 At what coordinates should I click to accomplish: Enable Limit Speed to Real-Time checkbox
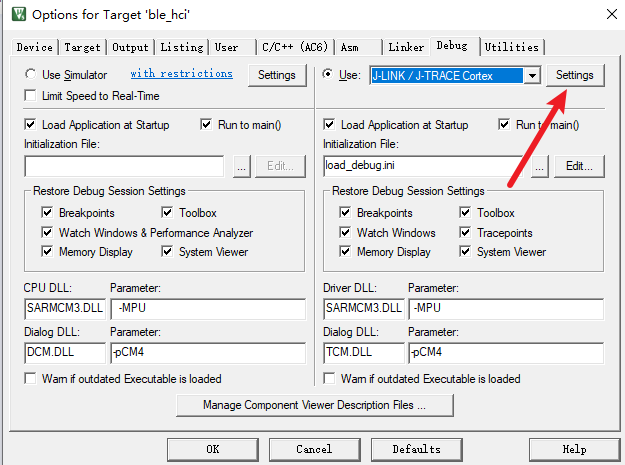(30, 95)
